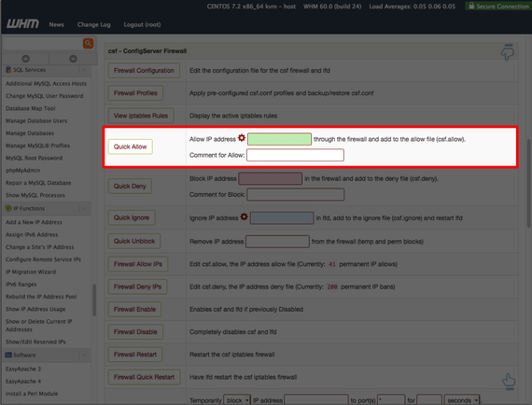The width and height of the screenshot is (532, 405).
Task: Click the thumbs-down jump icon at top right
Action: (x=508, y=52)
